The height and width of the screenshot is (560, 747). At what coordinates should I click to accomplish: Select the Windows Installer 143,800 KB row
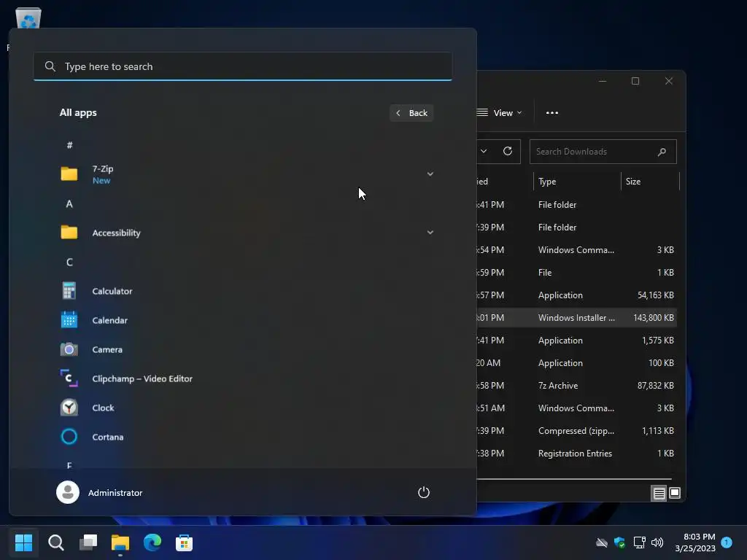click(x=576, y=318)
